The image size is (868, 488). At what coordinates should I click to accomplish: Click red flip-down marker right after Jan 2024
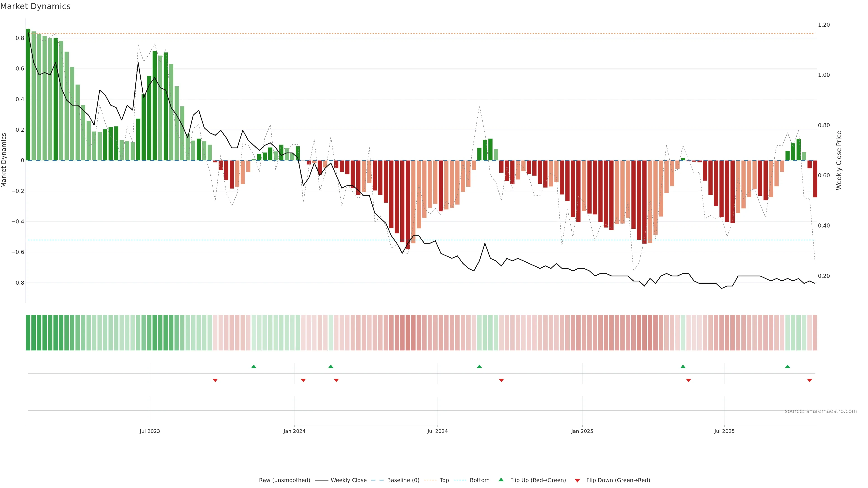pos(303,380)
